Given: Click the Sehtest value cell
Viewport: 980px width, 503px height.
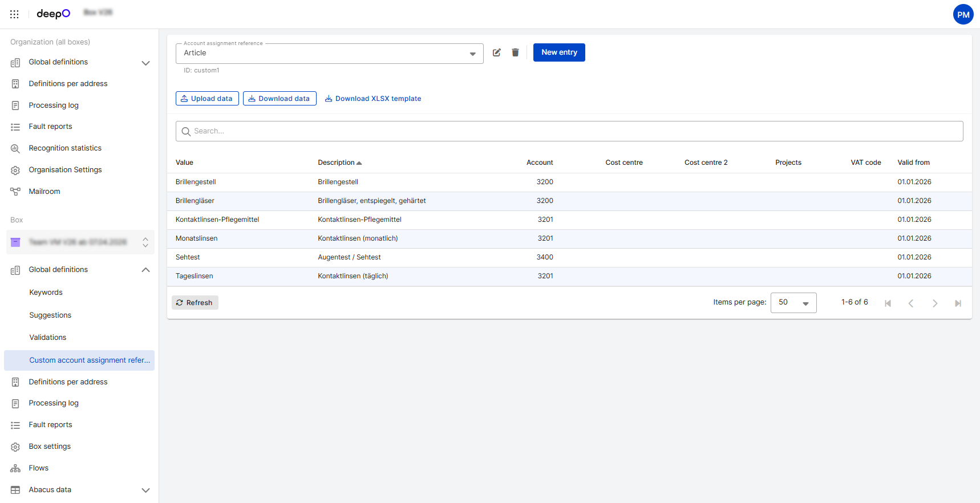Looking at the screenshot, I should [x=188, y=257].
